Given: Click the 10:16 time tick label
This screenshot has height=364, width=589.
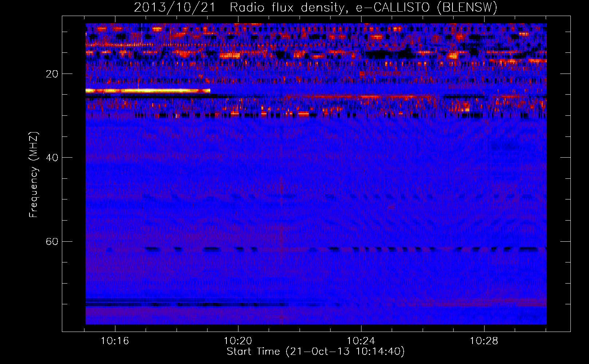Looking at the screenshot, I should click(x=115, y=341).
